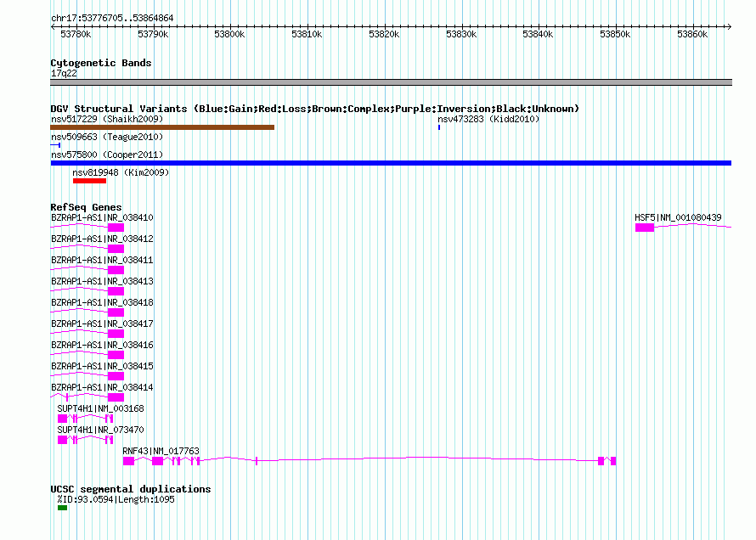Open BZRAP1-AS1|NR_038412 transcript label

pos(102,239)
